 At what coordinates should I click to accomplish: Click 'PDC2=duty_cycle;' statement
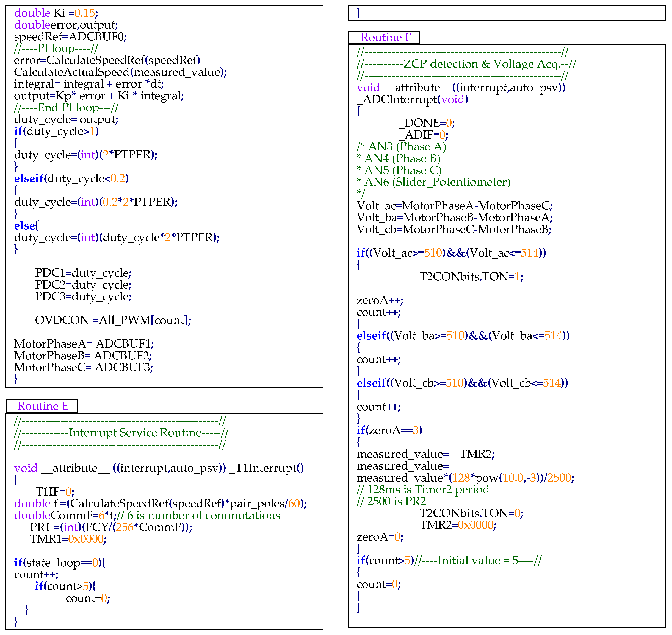click(x=83, y=285)
